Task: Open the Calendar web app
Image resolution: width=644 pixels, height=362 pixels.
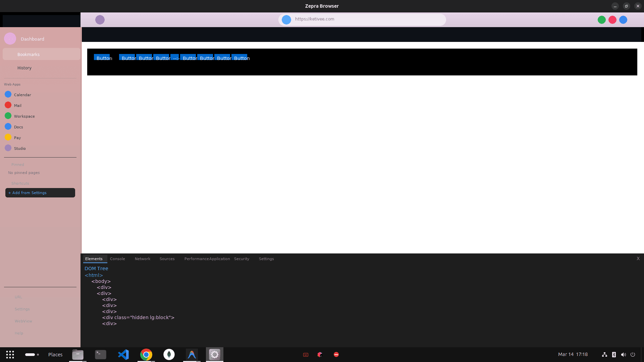Action: pos(22,95)
